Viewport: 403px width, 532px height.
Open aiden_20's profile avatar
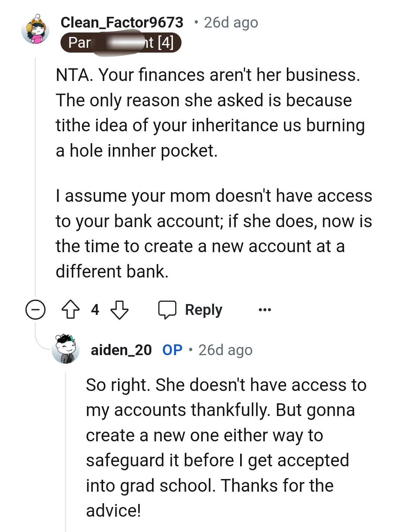click(x=65, y=350)
